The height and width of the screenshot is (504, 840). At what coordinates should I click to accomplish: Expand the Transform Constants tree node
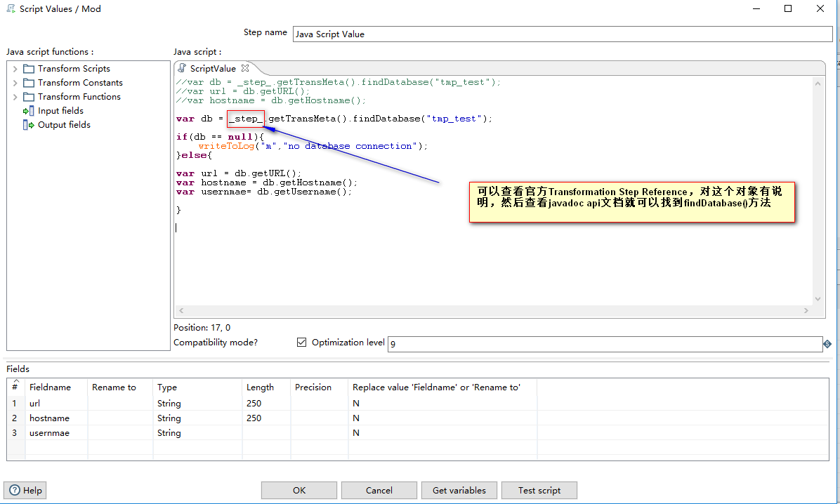[15, 82]
